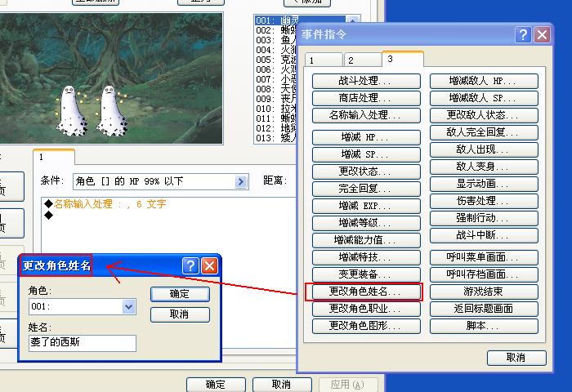Select troop list entry 004
This screenshot has height=392, width=572.
[276, 50]
